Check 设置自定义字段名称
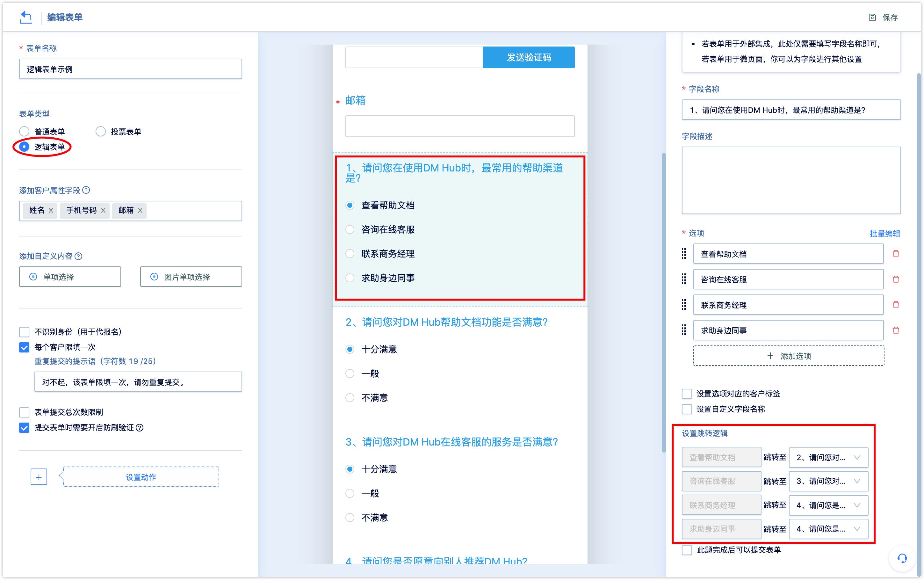The image size is (924, 580). click(687, 409)
